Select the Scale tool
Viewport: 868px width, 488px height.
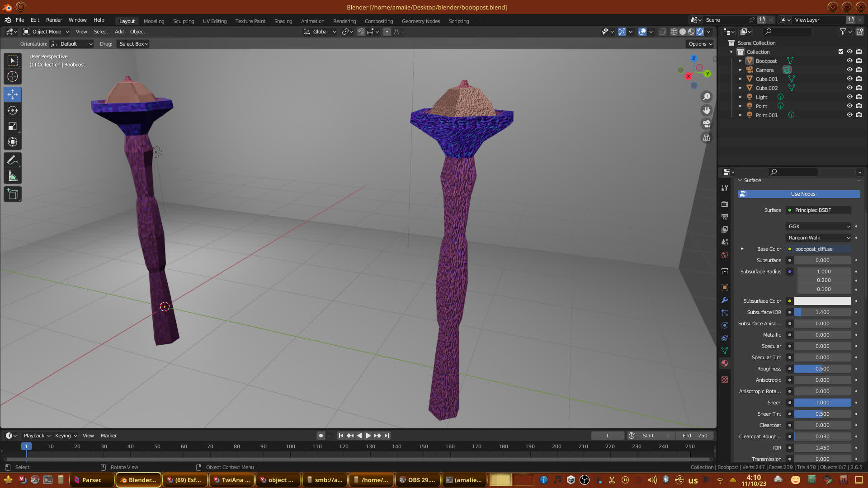point(13,127)
